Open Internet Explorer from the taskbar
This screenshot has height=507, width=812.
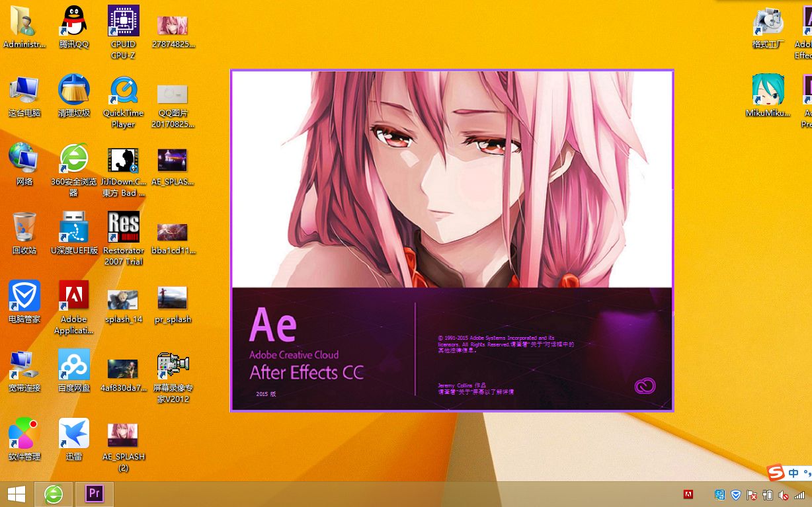53,494
